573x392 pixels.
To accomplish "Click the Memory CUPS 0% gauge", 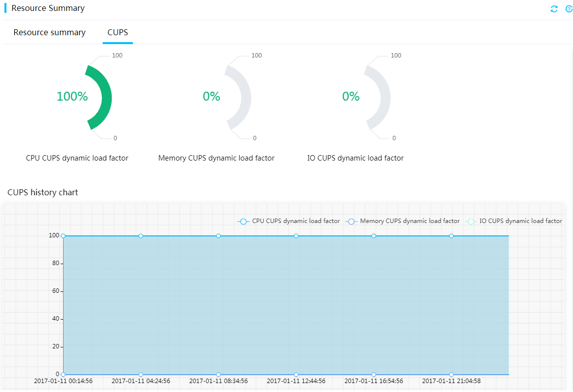I will pos(238,98).
